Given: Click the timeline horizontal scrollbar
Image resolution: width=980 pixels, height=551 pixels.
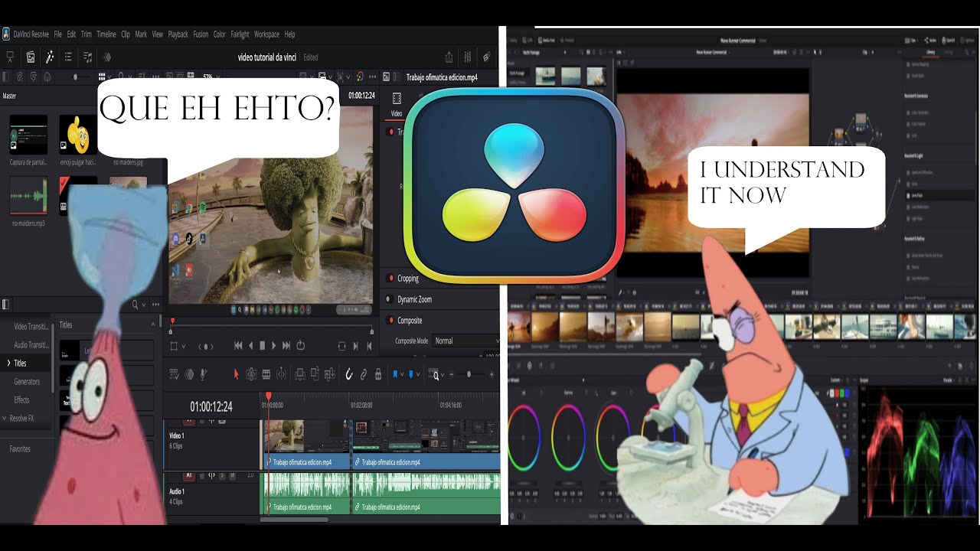Looking at the screenshot, I should tap(294, 520).
